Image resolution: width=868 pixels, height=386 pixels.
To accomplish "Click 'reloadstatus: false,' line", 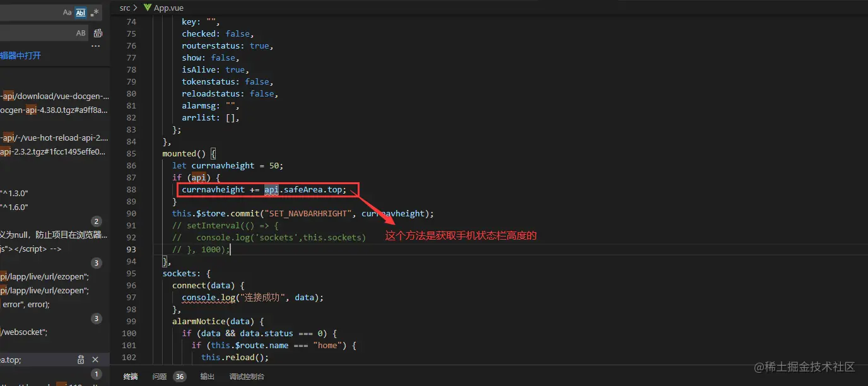I will tap(230, 93).
